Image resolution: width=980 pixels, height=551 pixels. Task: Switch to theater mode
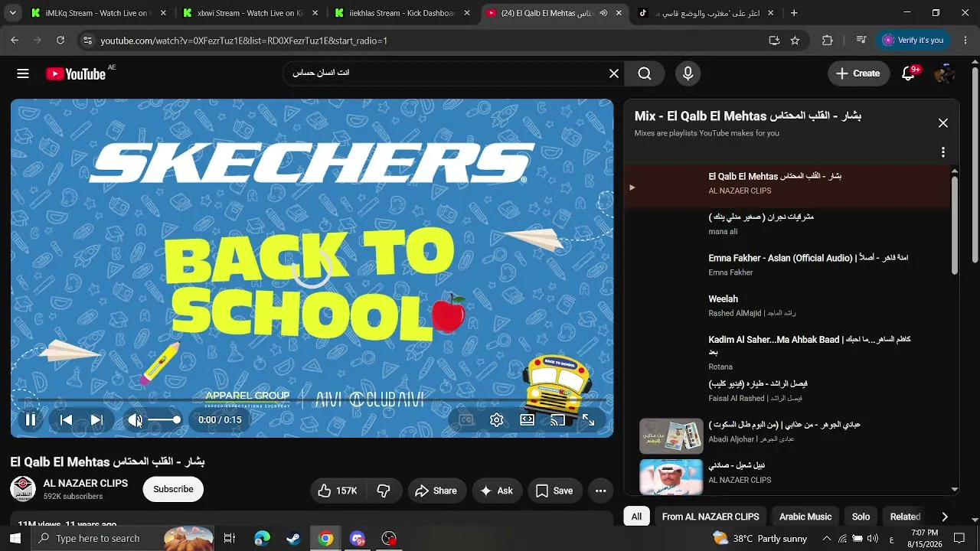(x=528, y=419)
